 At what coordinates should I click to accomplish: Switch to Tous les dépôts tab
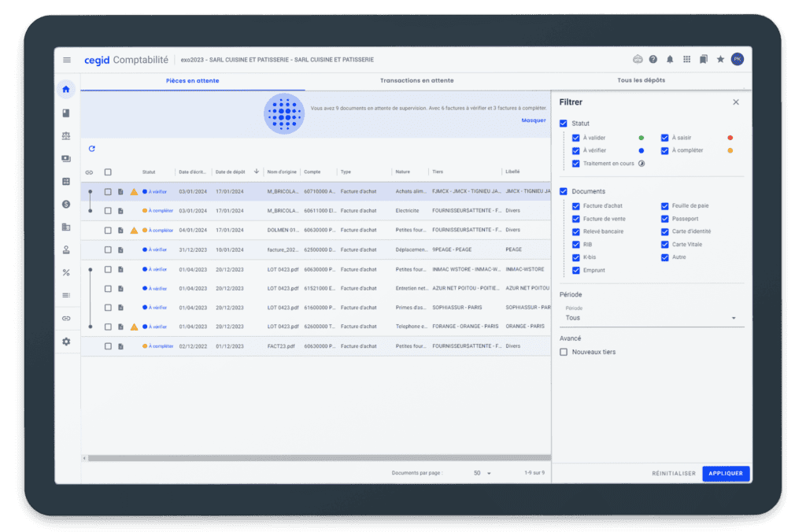(x=641, y=80)
